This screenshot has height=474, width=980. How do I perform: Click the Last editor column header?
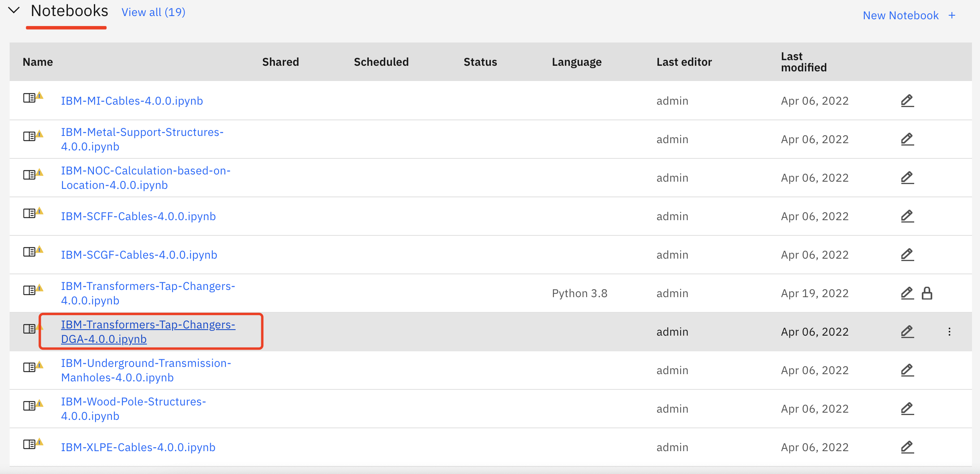[684, 62]
